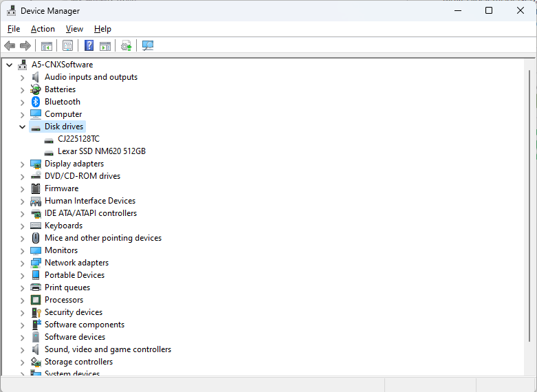537x392 pixels.
Task: Click the Keyboards category icon
Action: pyautogui.click(x=36, y=226)
